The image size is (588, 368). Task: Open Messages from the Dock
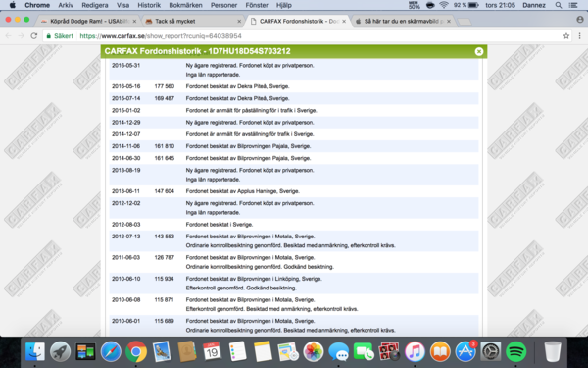click(339, 352)
